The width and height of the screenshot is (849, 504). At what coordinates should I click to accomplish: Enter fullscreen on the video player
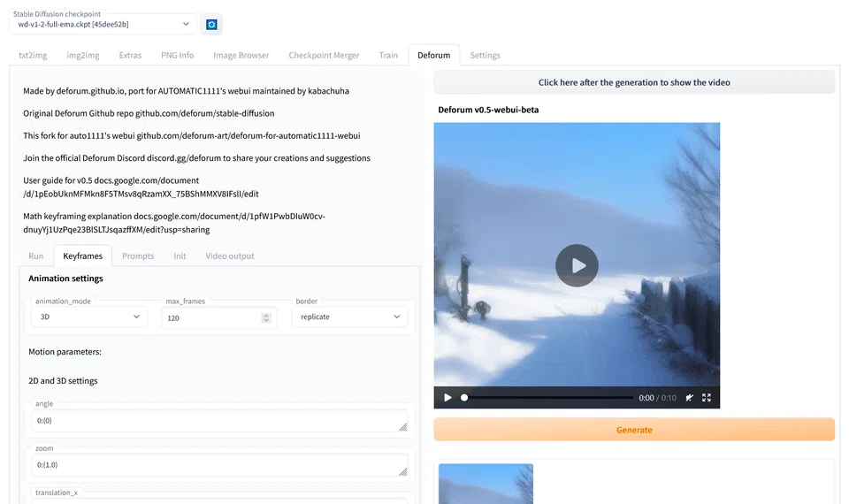click(707, 397)
